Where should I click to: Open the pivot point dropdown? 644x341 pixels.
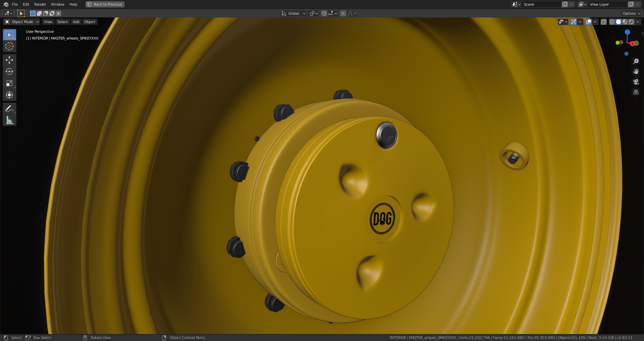tap(314, 13)
